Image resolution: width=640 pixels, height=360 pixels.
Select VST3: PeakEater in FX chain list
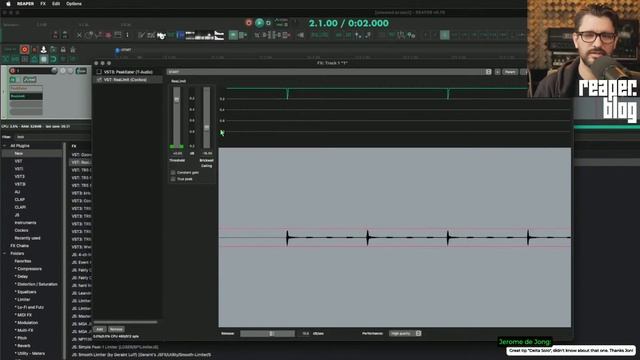coord(128,72)
